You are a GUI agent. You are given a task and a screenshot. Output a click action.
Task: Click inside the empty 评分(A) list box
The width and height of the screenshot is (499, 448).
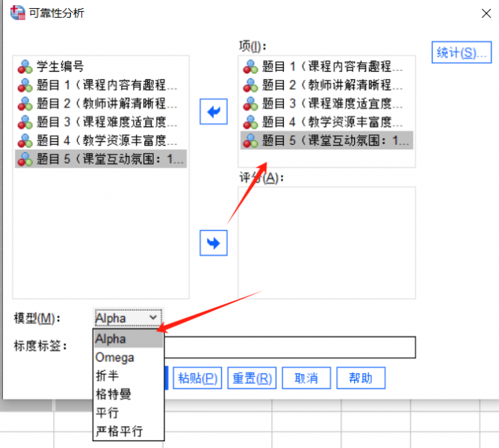pyautogui.click(x=326, y=243)
